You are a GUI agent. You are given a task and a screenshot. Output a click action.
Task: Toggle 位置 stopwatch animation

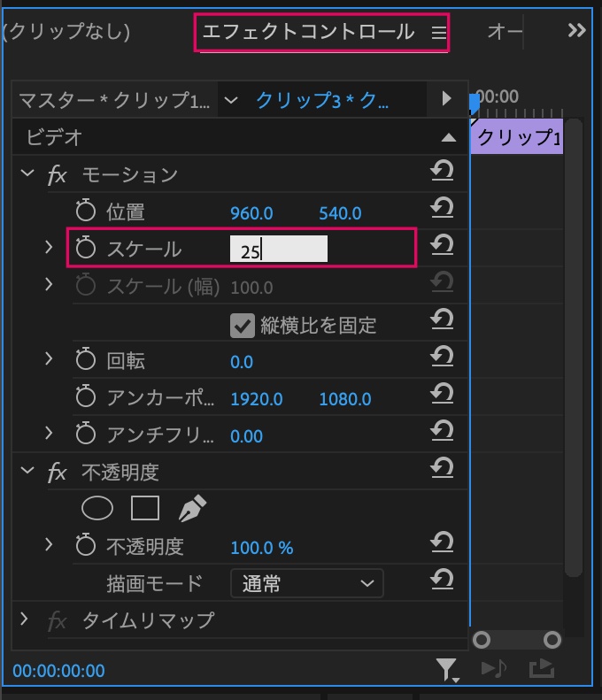85,211
